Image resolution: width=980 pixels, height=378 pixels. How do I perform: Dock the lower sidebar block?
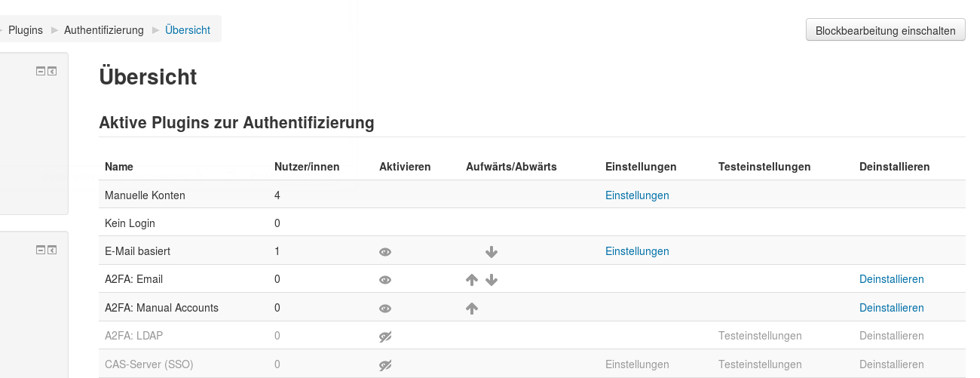tap(52, 250)
